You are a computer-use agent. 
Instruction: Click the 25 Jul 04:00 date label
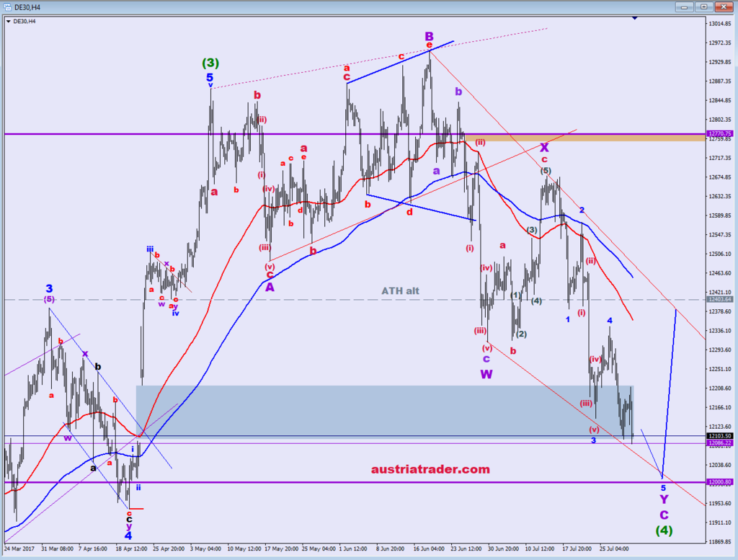pyautogui.click(x=614, y=548)
